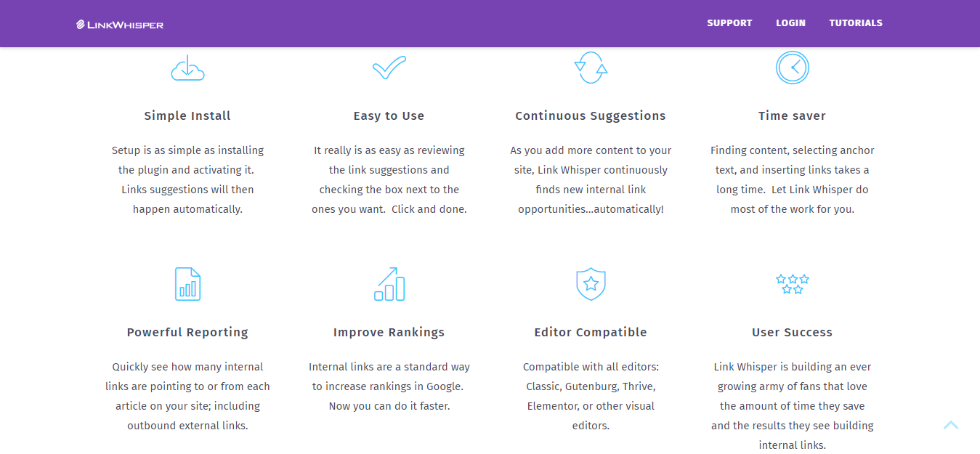
Task: Click the scroll-to-top chevron arrow
Action: click(x=951, y=425)
